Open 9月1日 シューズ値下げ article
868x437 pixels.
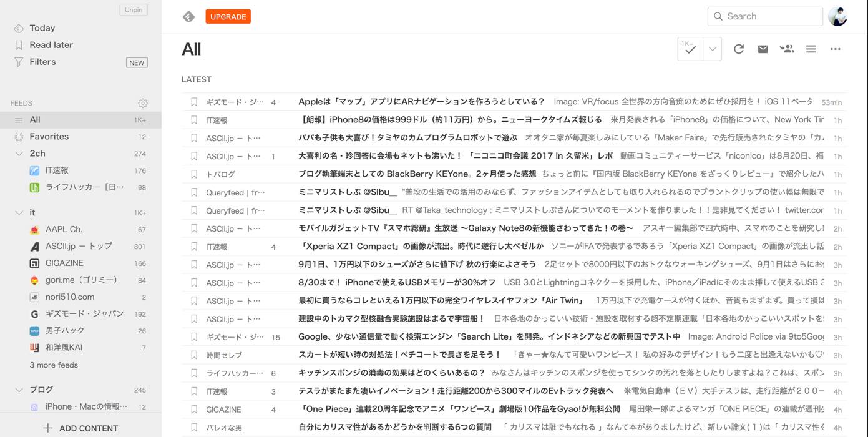click(417, 265)
